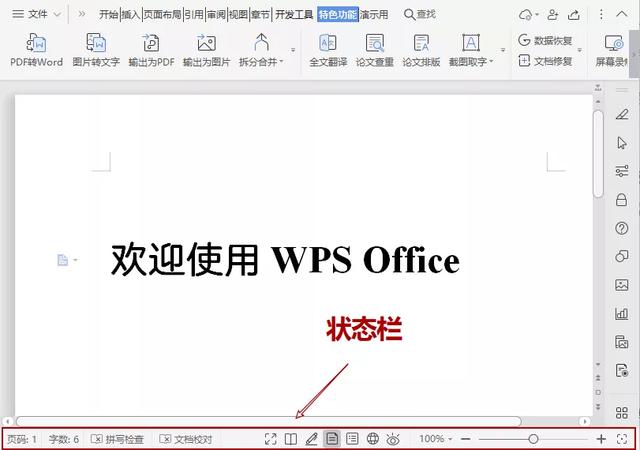
Task: Toggle eye protection mode
Action: pyautogui.click(x=393, y=439)
